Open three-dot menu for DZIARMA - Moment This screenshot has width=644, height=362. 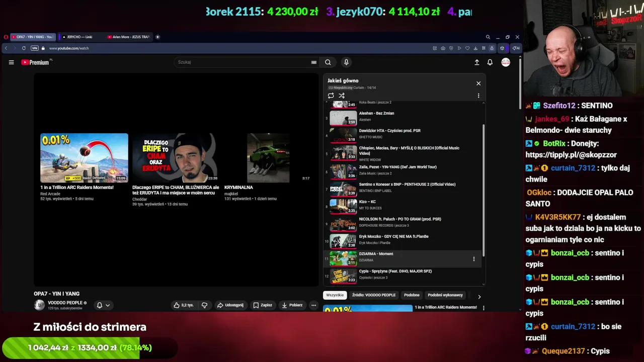(x=473, y=259)
